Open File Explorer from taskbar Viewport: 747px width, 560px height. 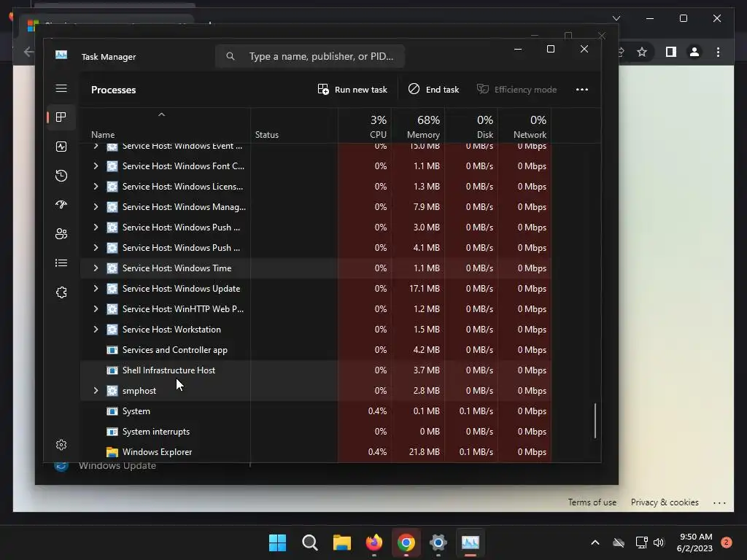coord(341,542)
